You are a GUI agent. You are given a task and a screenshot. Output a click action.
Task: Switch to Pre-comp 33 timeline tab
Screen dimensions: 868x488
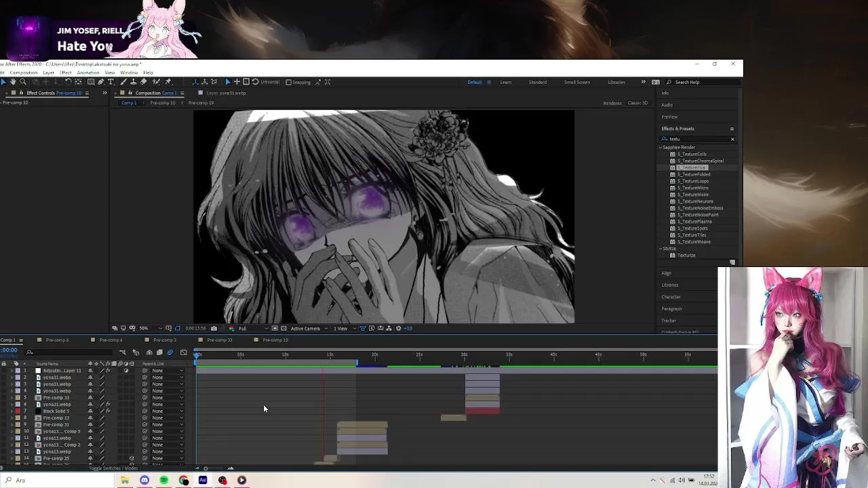click(x=219, y=340)
